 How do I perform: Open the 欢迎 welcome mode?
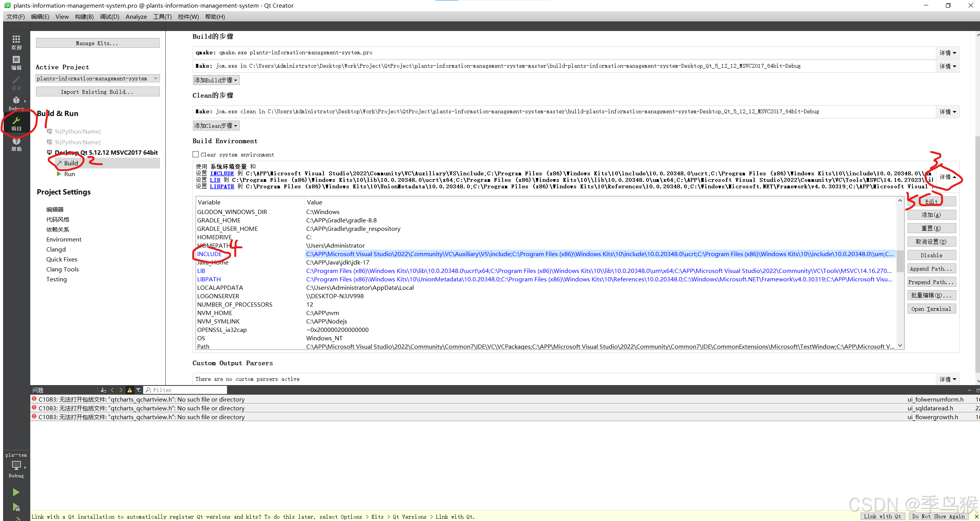[x=16, y=42]
